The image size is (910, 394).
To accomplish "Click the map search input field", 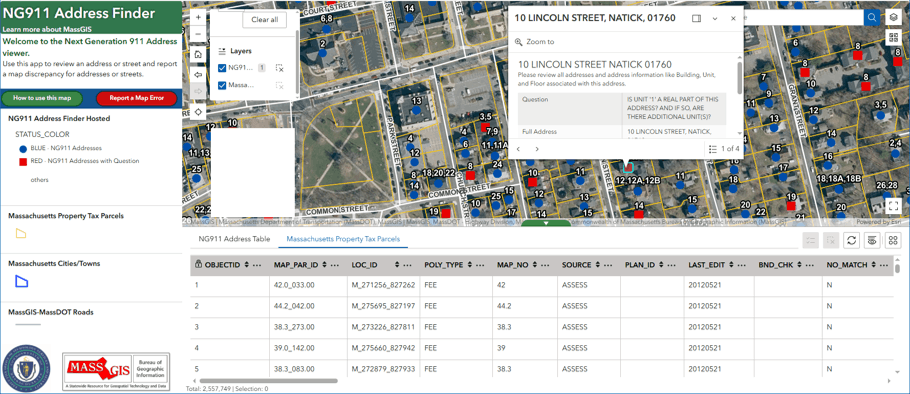I will [803, 18].
